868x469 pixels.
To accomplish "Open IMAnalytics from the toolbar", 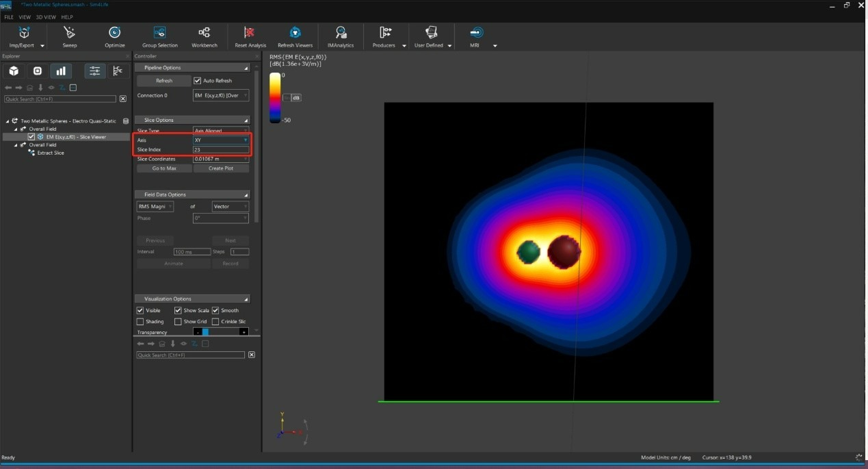I will coord(341,33).
